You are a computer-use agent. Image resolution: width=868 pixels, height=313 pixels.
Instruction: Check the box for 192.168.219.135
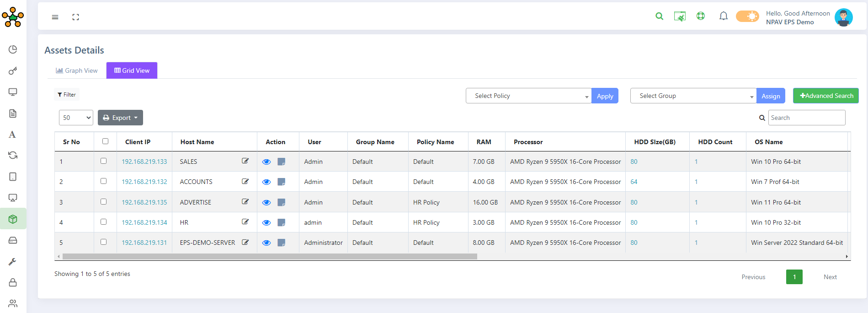click(x=104, y=202)
